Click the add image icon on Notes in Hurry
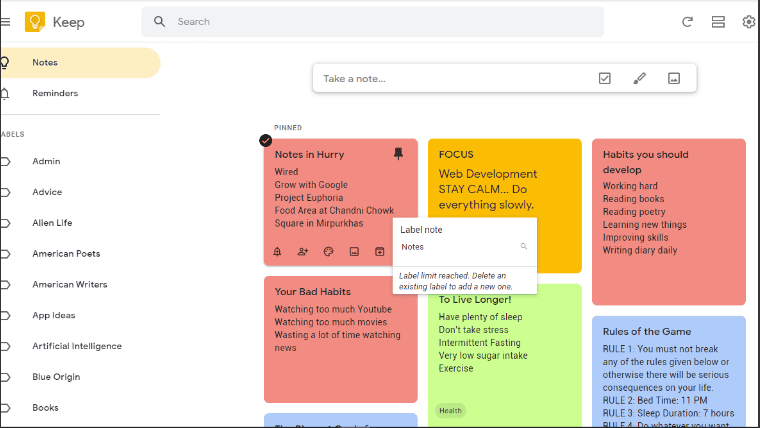Viewport: 760px width, 428px height. (x=354, y=251)
